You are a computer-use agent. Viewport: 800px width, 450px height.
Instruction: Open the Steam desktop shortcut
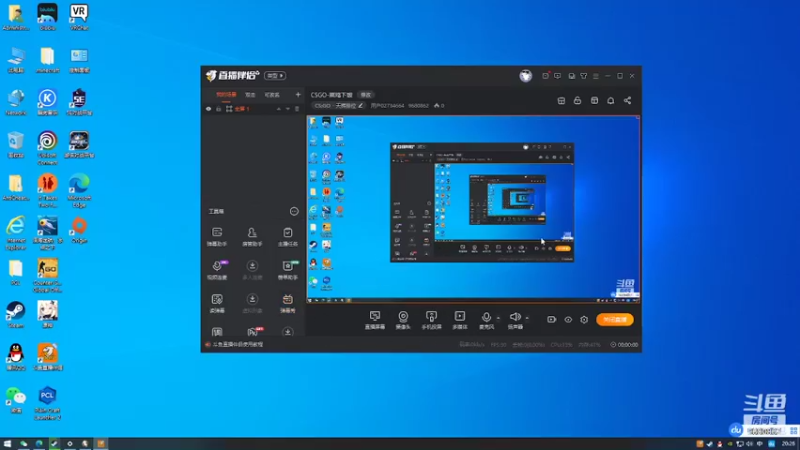coord(16,314)
